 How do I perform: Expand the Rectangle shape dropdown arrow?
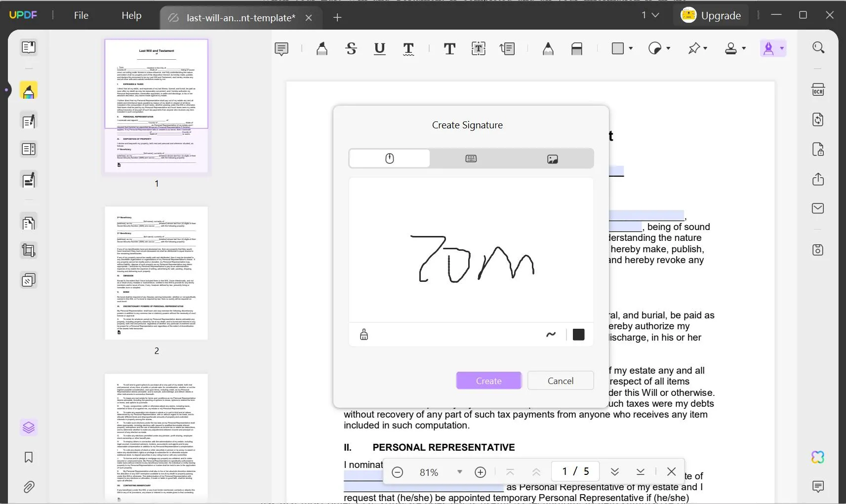point(631,48)
